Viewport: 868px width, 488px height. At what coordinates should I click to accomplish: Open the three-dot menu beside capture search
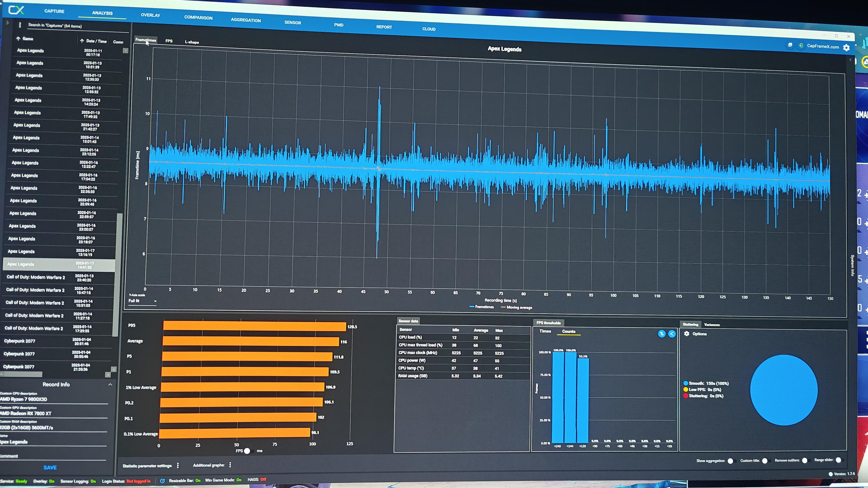[x=20, y=25]
